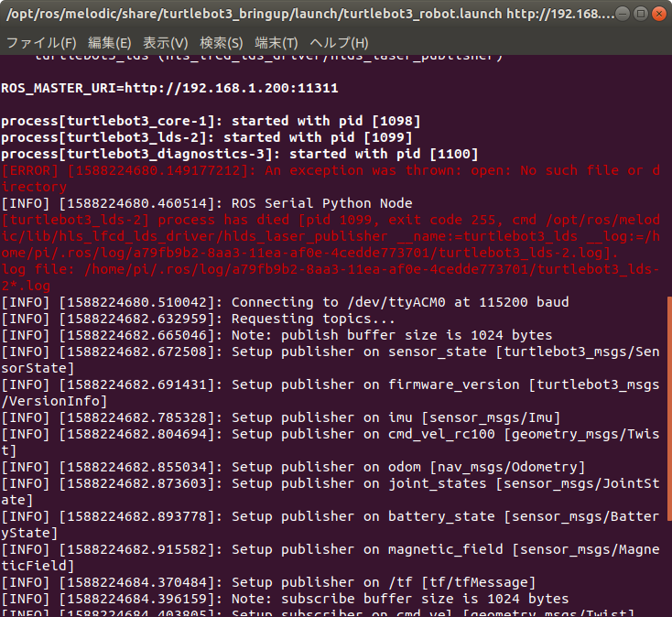Open the 端末(T) menu
This screenshot has height=617, width=672.
276,43
